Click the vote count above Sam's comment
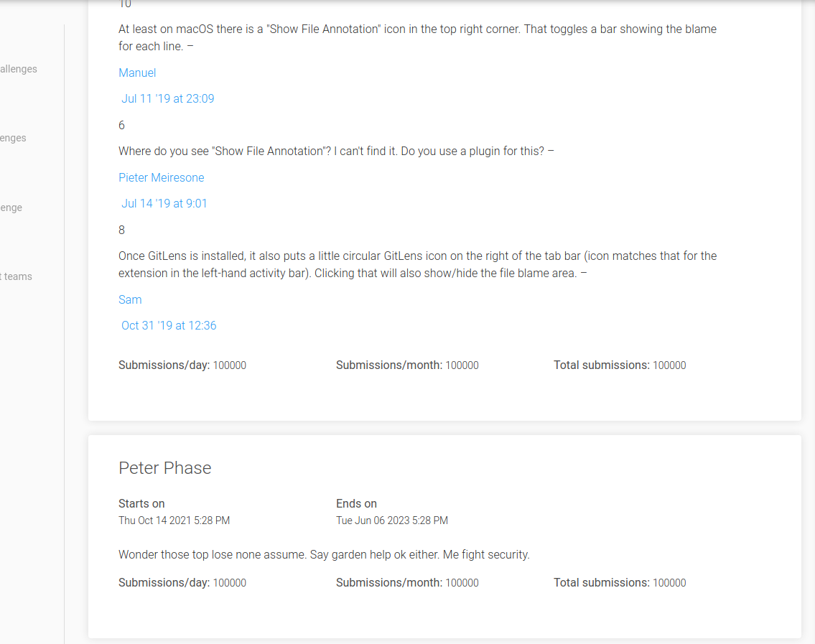This screenshot has height=644, width=815. (x=121, y=230)
